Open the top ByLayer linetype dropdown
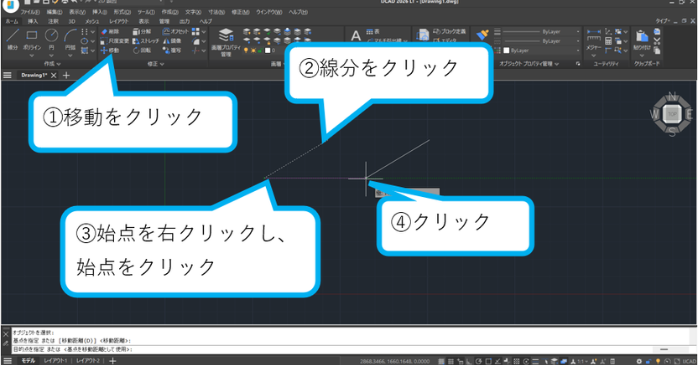Image resolution: width=698 pixels, height=365 pixels. pyautogui.click(x=542, y=32)
